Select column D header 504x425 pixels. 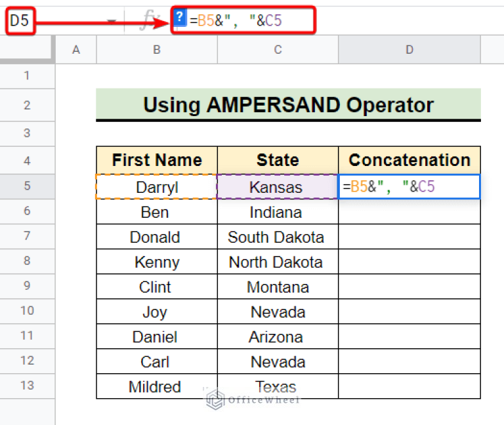pyautogui.click(x=409, y=49)
